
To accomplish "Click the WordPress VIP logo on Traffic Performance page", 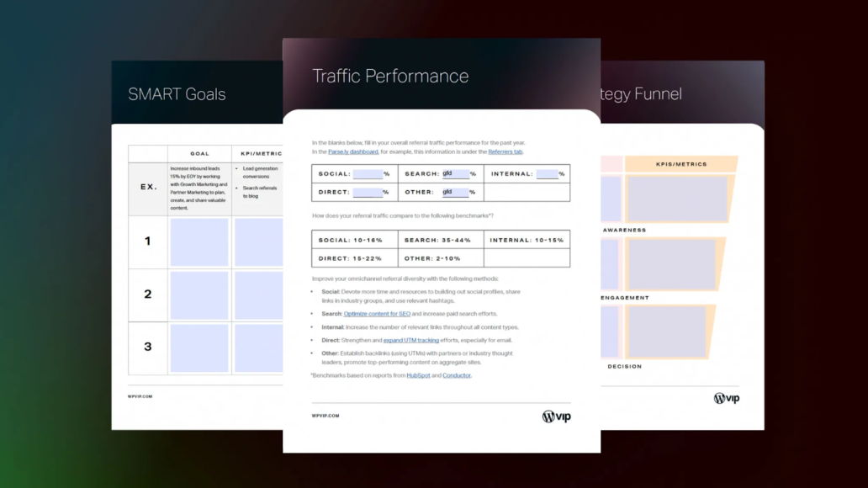I will coord(556,416).
